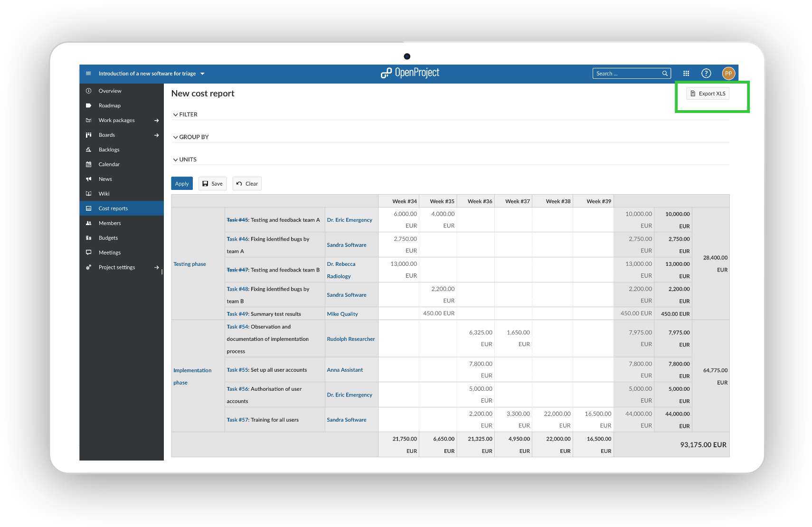
Task: Expand the GROUP BY section
Action: coord(191,137)
